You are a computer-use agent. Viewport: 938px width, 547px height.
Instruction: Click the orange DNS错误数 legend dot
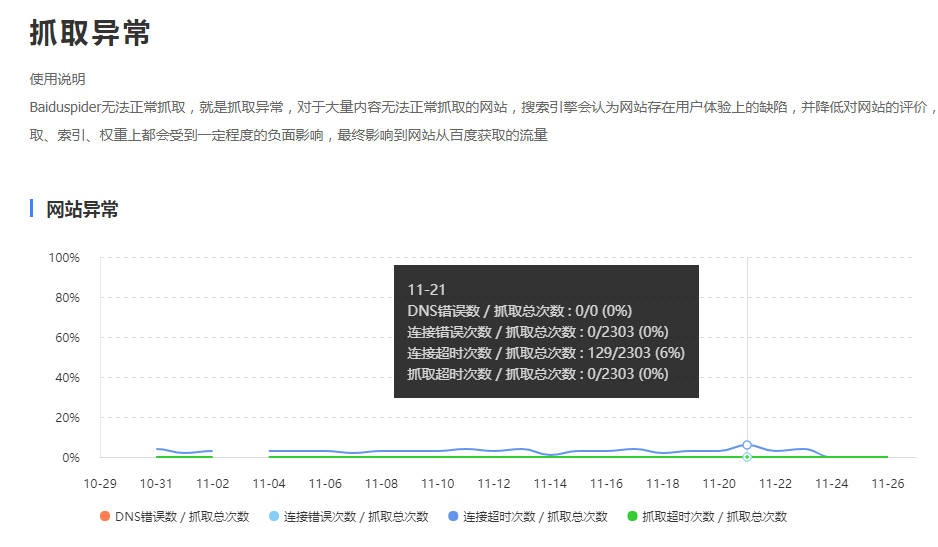[x=104, y=517]
